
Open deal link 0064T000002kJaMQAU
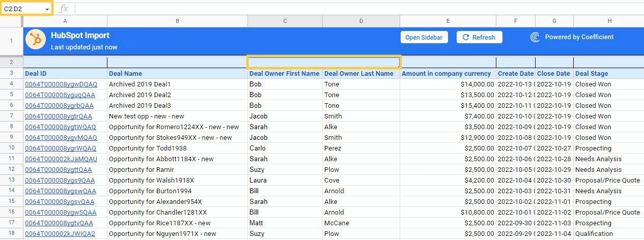61,159
